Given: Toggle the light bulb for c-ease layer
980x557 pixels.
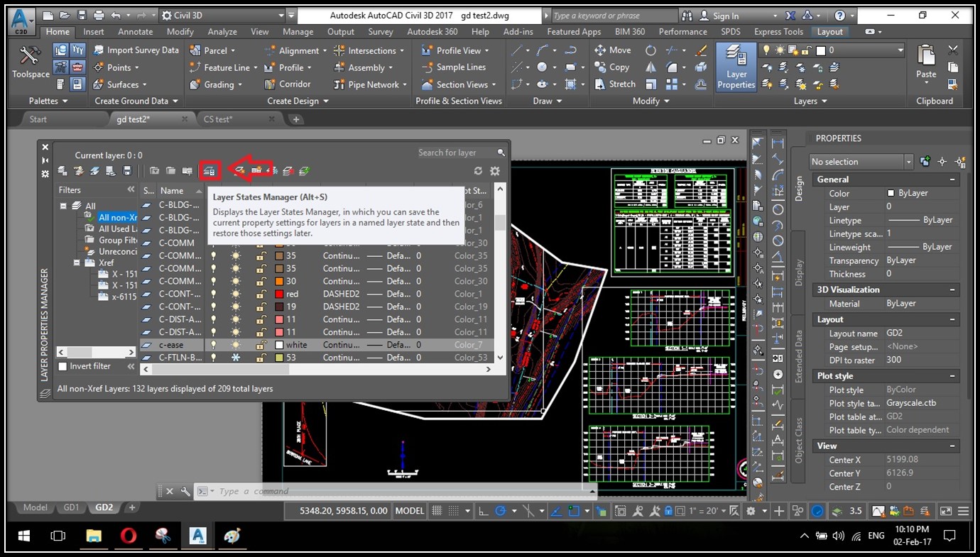Looking at the screenshot, I should (213, 345).
